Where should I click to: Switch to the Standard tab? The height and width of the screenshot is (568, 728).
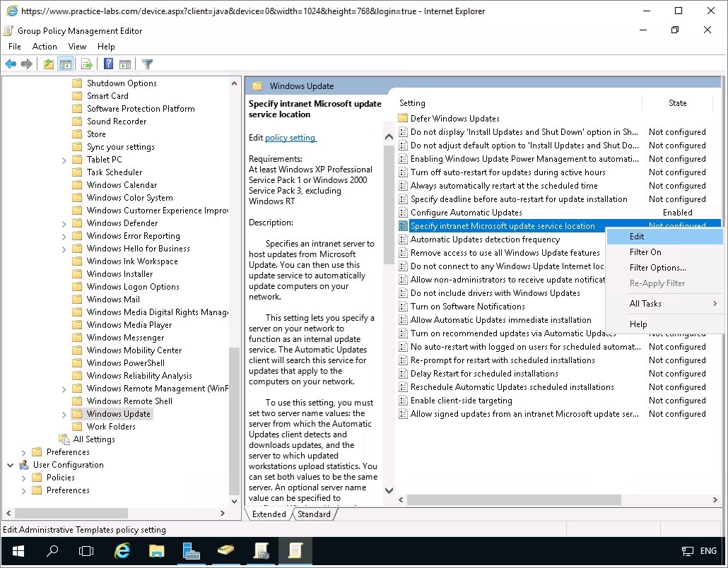(x=314, y=514)
